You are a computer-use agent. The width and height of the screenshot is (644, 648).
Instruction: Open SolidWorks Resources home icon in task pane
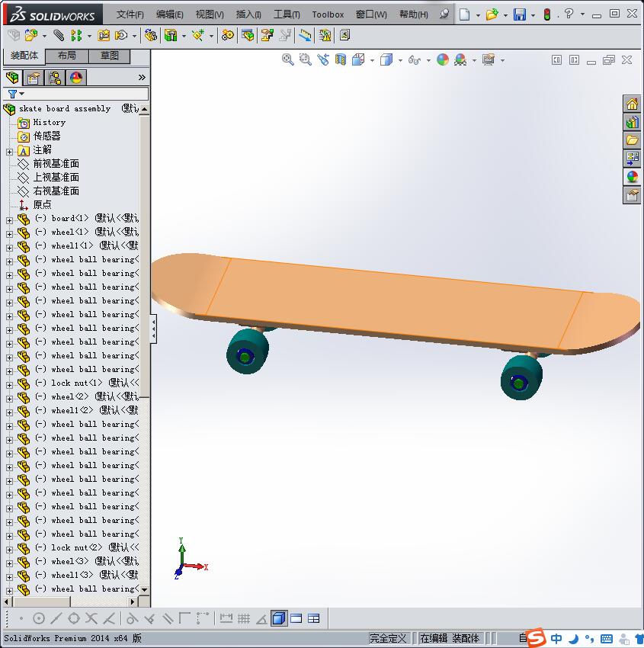click(x=632, y=104)
